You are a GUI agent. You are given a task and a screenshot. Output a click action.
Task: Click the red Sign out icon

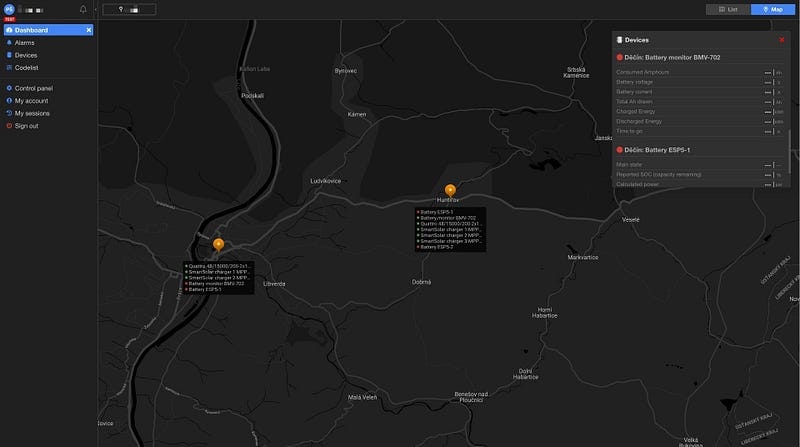(x=9, y=126)
